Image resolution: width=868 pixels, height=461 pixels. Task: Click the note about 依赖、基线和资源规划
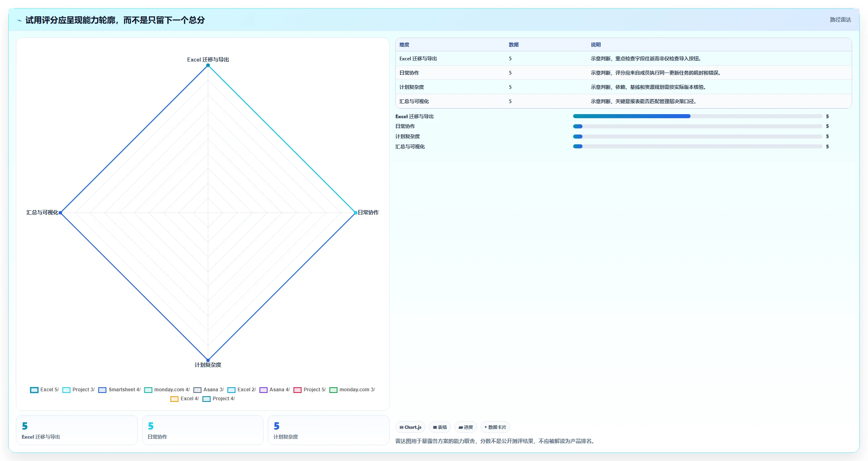tap(649, 87)
